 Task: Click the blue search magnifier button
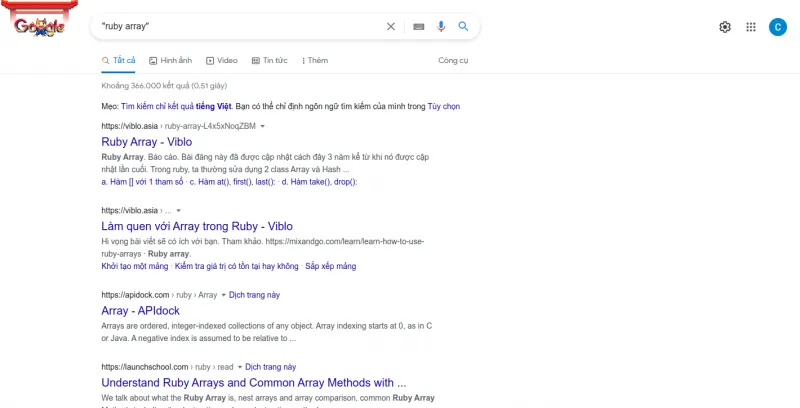click(x=463, y=27)
